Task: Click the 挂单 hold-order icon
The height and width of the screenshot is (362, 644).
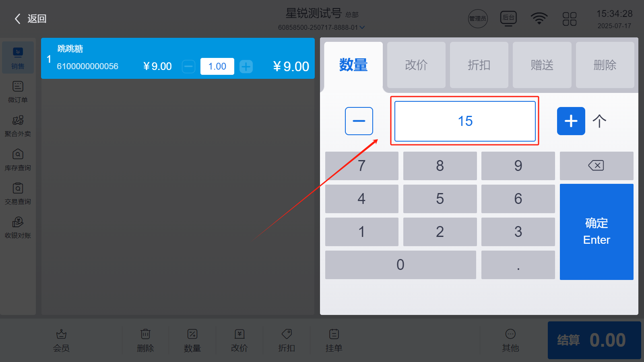Action: click(x=334, y=334)
